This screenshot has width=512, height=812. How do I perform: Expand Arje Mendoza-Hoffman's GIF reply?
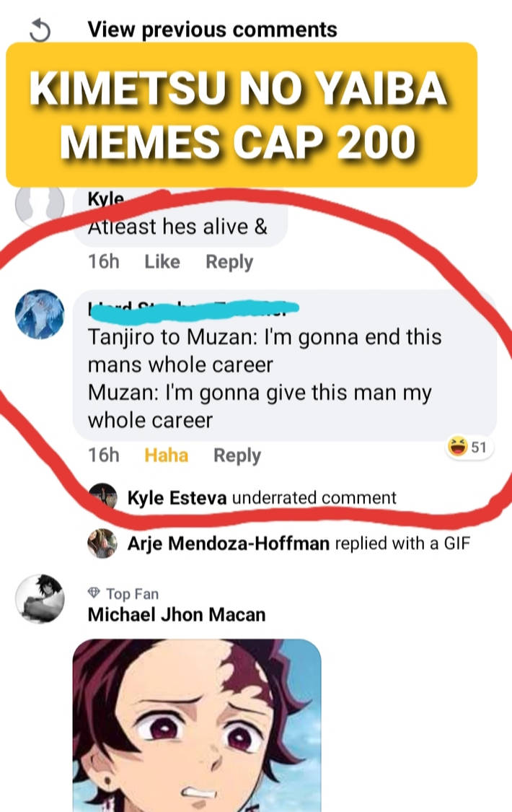click(299, 543)
